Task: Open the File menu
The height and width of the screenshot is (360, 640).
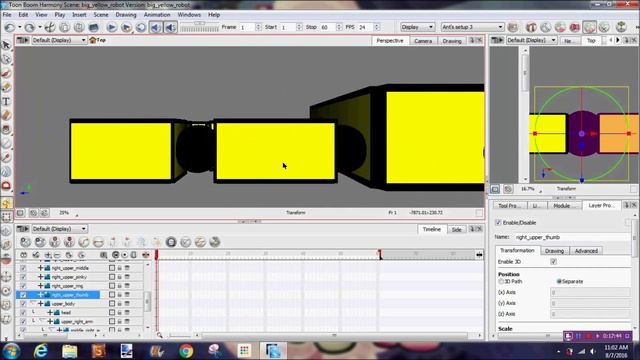Action: 7,15
